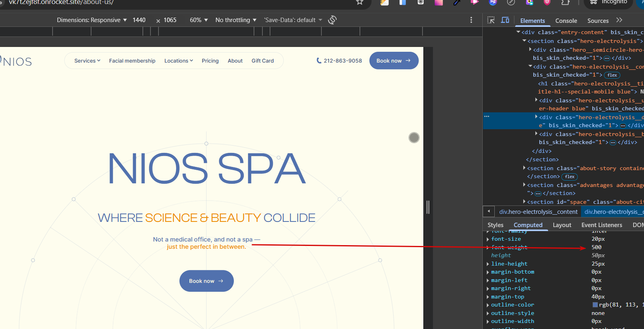Open the 60% zoom dropdown

199,20
